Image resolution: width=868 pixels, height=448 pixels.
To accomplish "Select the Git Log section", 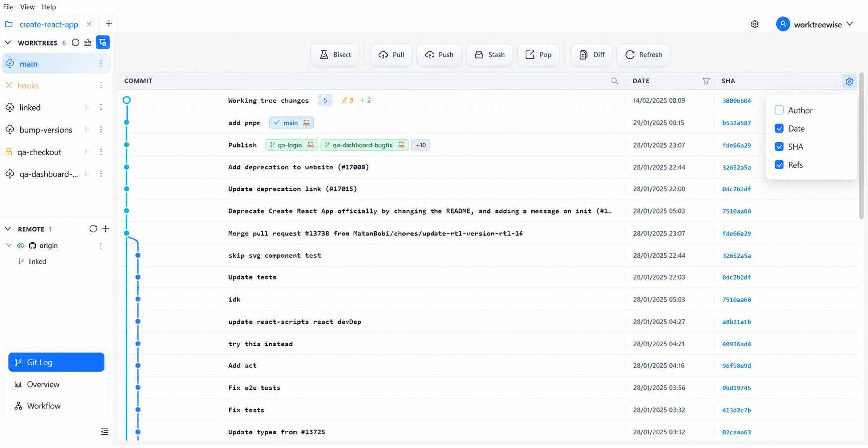I will pyautogui.click(x=57, y=362).
